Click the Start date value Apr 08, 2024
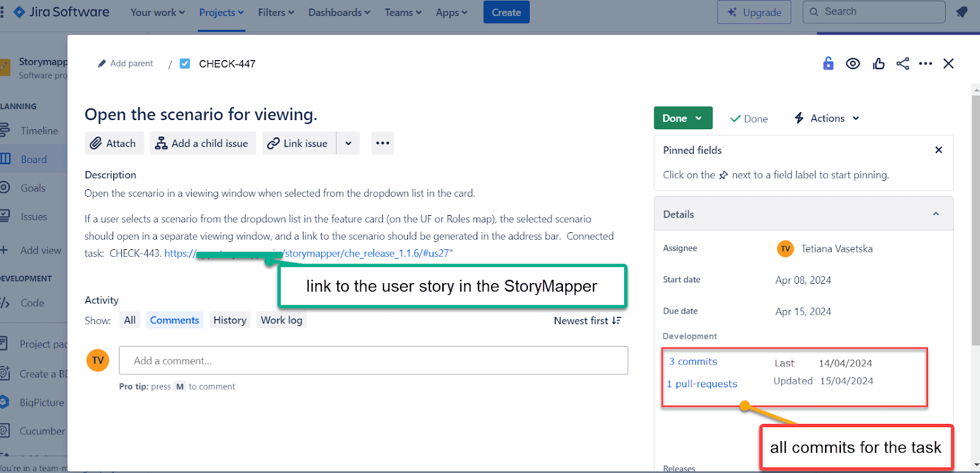980x473 pixels. 803,280
